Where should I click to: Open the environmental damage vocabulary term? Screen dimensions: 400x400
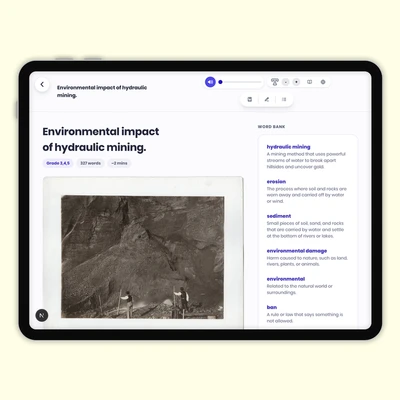[x=297, y=251]
